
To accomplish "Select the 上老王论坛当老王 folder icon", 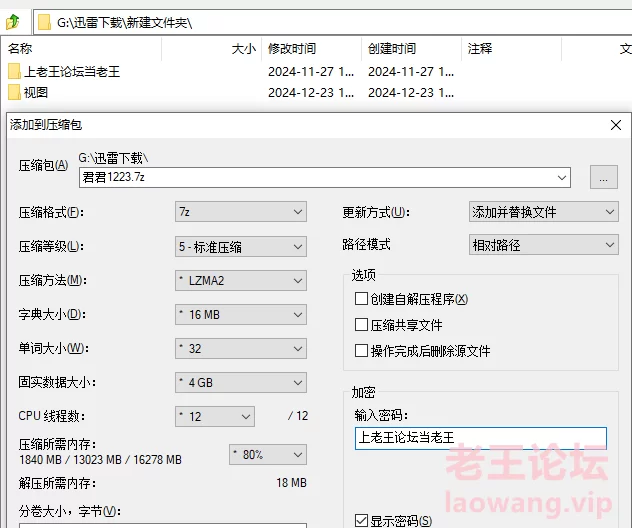I will (15, 71).
